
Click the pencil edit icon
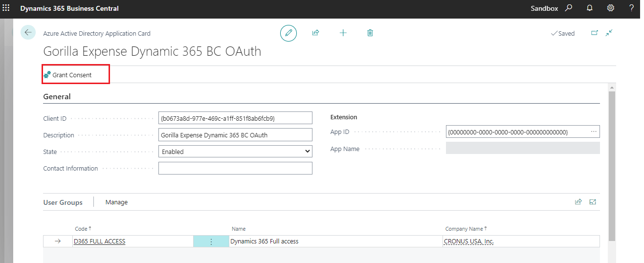[289, 33]
